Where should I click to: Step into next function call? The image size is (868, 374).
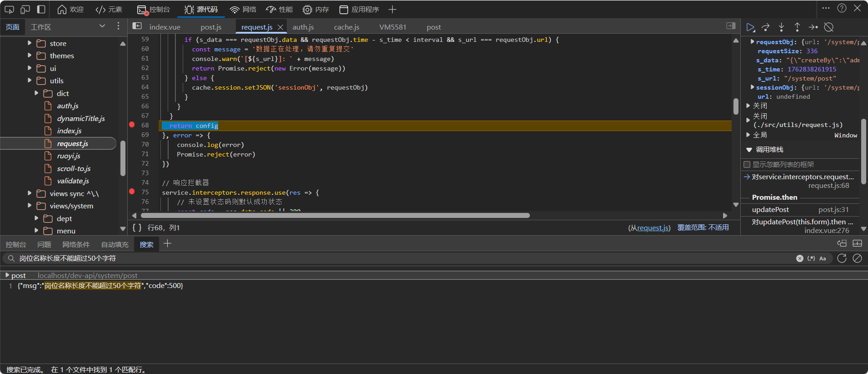coord(781,27)
